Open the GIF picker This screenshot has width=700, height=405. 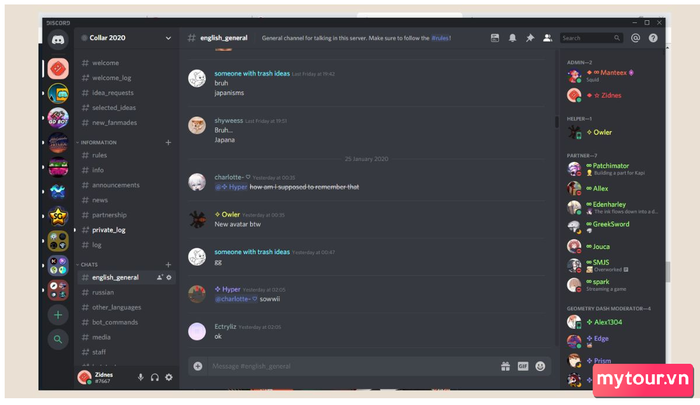[523, 367]
